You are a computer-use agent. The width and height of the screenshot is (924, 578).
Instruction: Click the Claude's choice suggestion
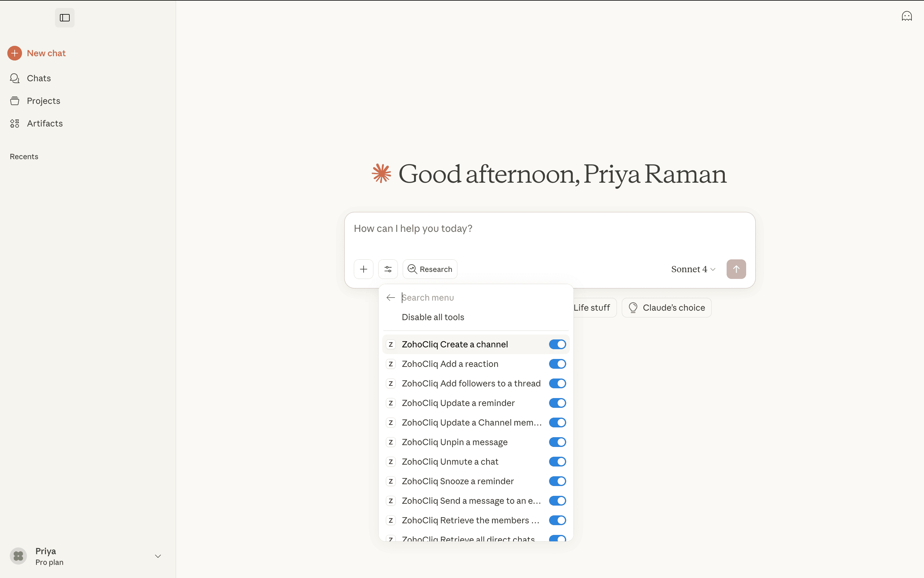(x=666, y=307)
